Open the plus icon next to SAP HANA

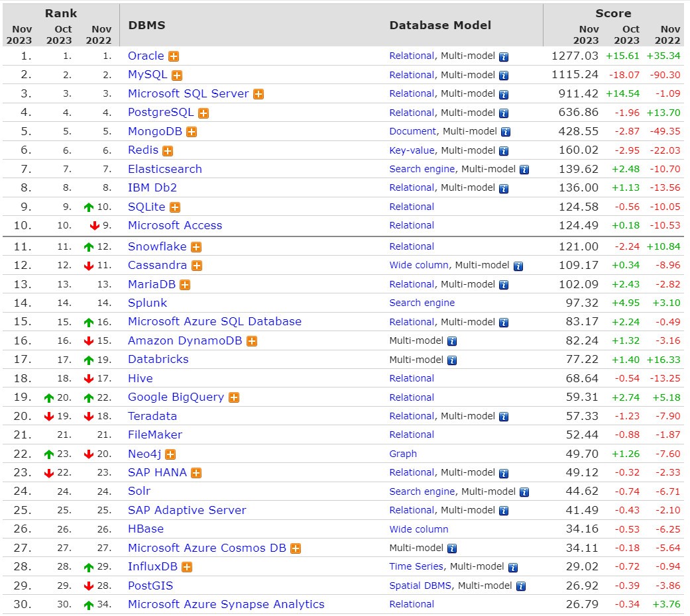[196, 473]
